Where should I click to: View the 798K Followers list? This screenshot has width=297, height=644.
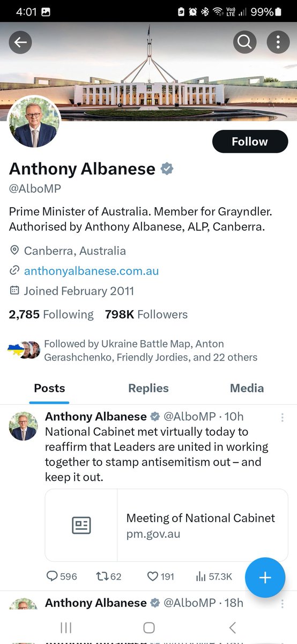coord(146,314)
